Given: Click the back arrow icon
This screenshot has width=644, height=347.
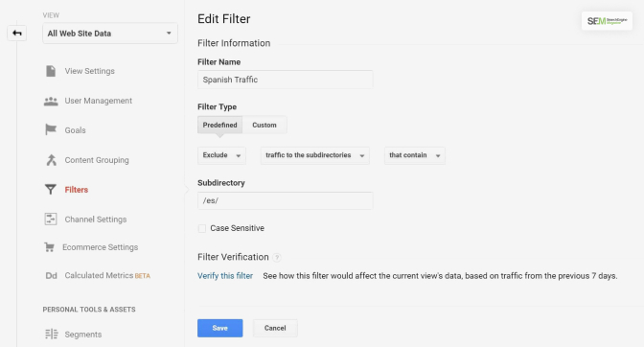Looking at the screenshot, I should [x=17, y=33].
